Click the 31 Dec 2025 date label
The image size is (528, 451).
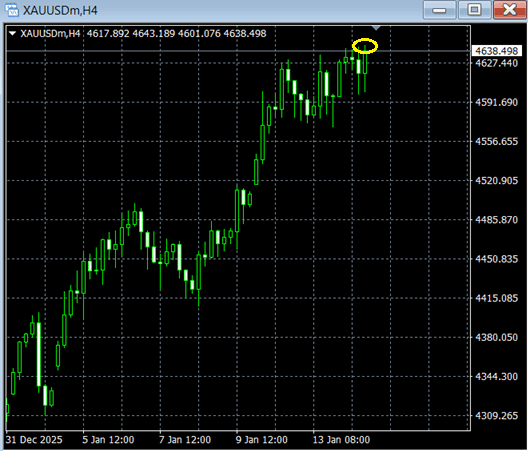(34, 440)
